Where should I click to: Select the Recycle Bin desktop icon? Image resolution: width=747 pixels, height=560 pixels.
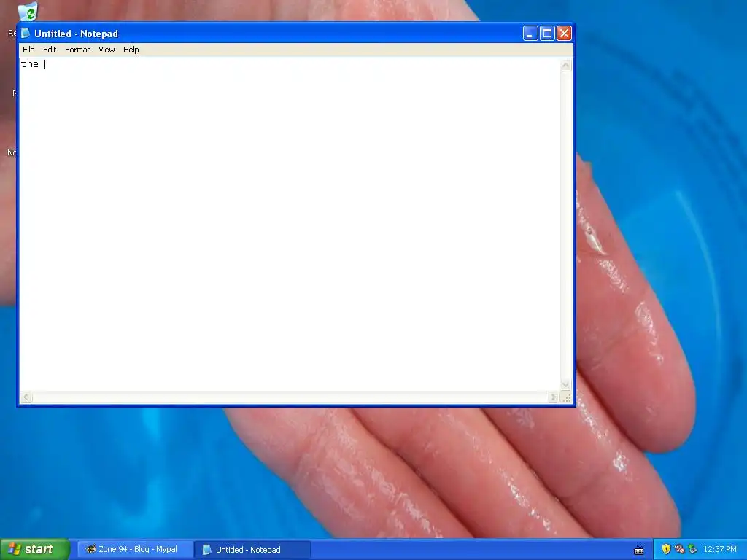[x=28, y=12]
